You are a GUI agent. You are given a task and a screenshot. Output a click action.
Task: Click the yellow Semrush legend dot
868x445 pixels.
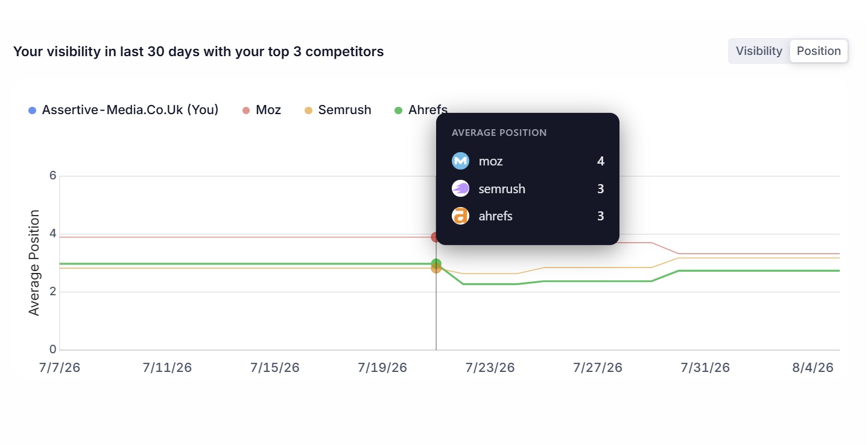tap(308, 110)
